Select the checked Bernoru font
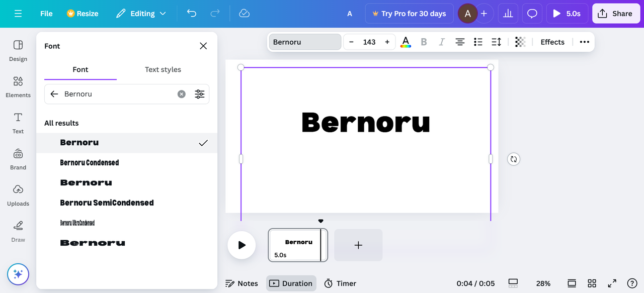This screenshot has width=644, height=293. (x=127, y=143)
